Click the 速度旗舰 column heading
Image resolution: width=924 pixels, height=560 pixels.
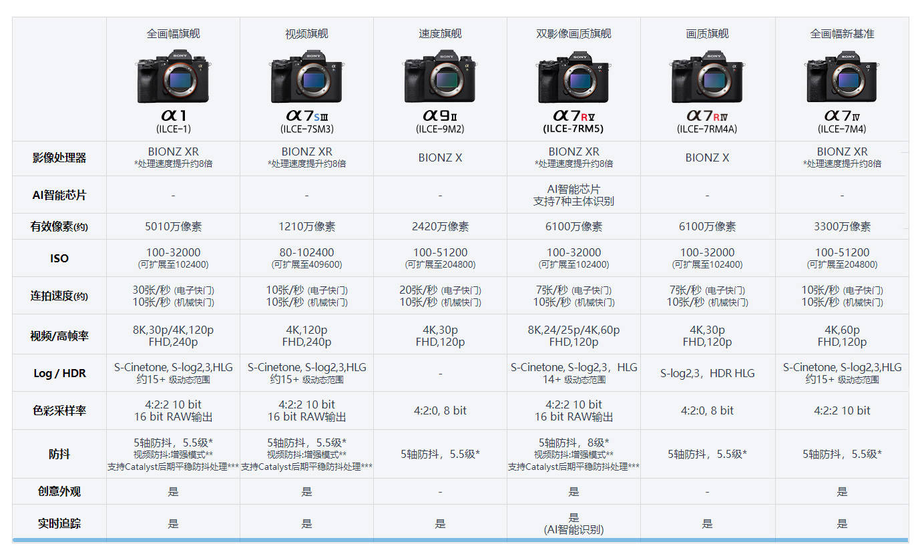pyautogui.click(x=440, y=33)
